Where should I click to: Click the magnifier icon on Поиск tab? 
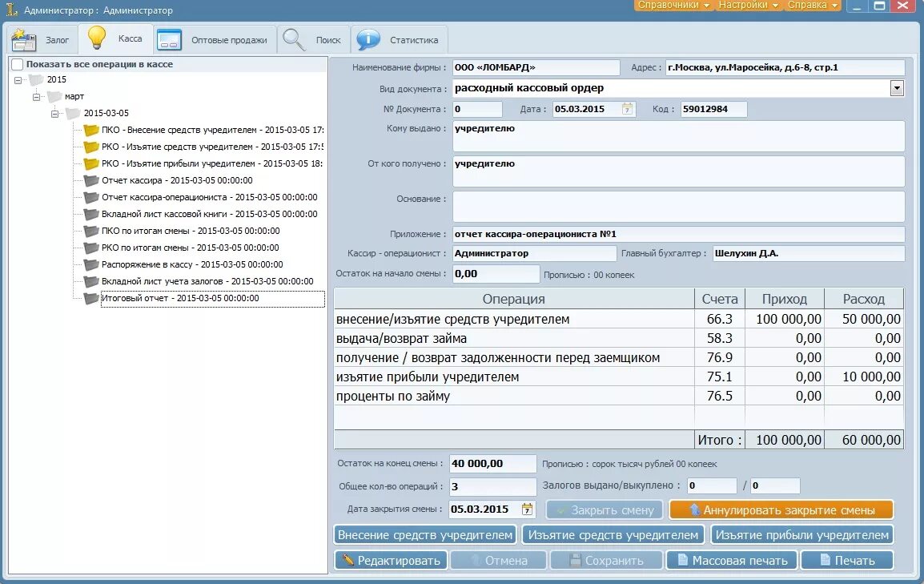[294, 40]
